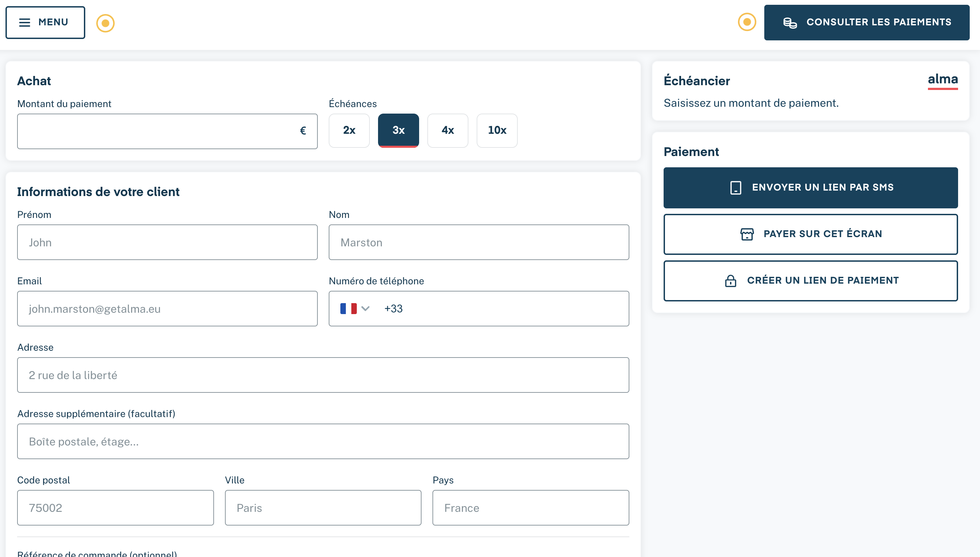The image size is (980, 557).
Task: Open the French flag country code dropdown
Action: click(354, 308)
